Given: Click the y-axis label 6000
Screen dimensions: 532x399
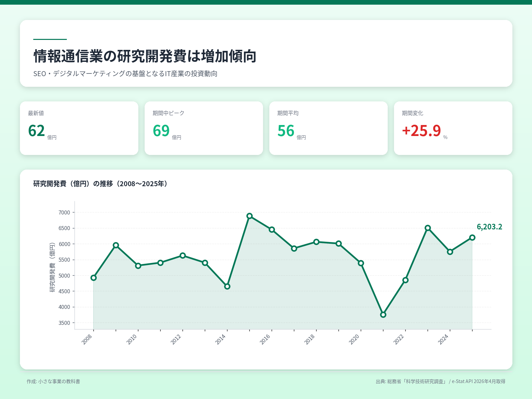Looking at the screenshot, I should (x=65, y=244).
